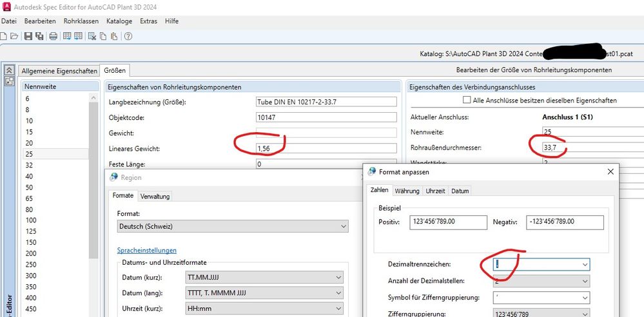
Task: Open the Bearbeiten menu
Action: click(40, 21)
